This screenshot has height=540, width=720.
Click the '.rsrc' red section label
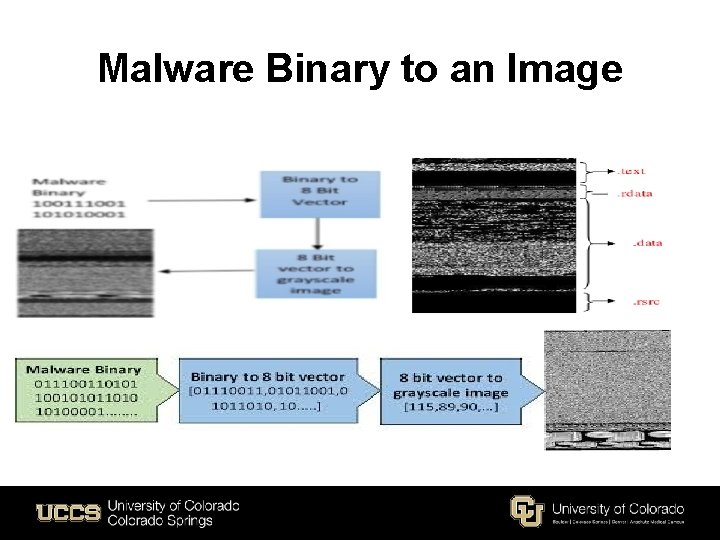point(646,302)
